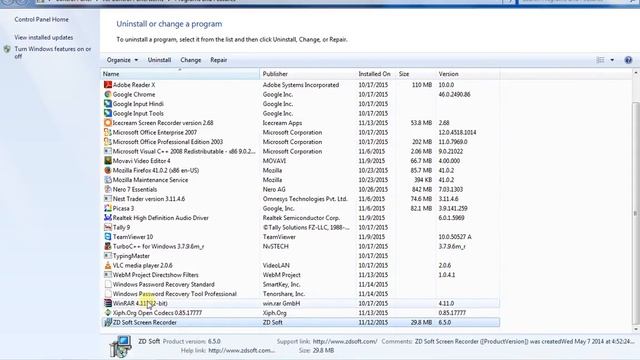Image resolution: width=640 pixels, height=360 pixels.
Task: Sort list by Version column header
Action: pyautogui.click(x=468, y=74)
